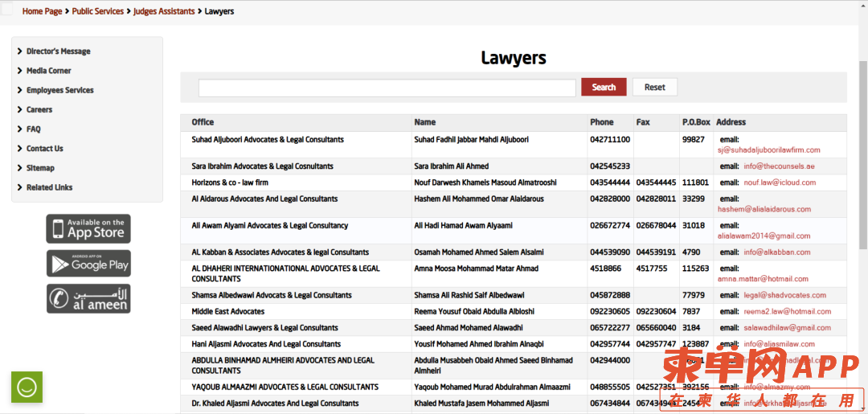This screenshot has width=868, height=414.
Task: Select name Osamah Mohamed Ahmed Salem Alsalmi
Action: (479, 252)
